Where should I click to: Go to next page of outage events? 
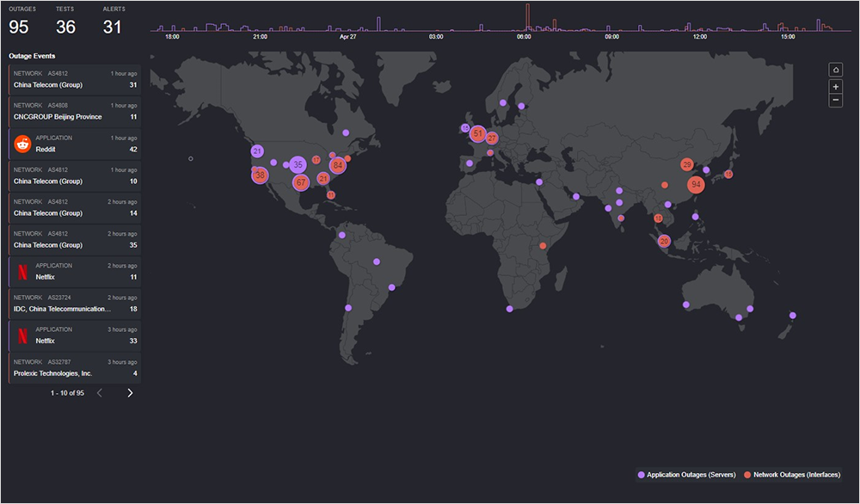[130, 393]
